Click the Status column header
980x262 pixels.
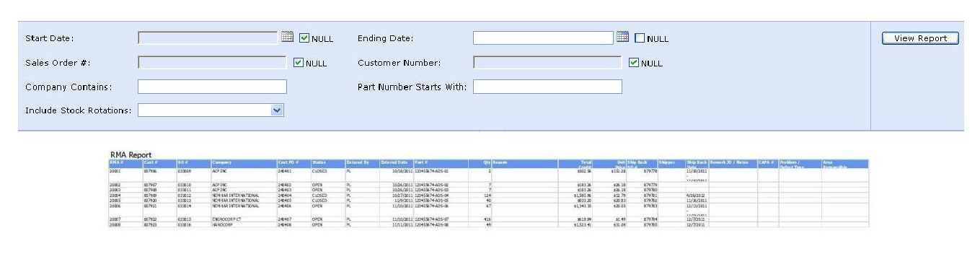[x=327, y=164]
